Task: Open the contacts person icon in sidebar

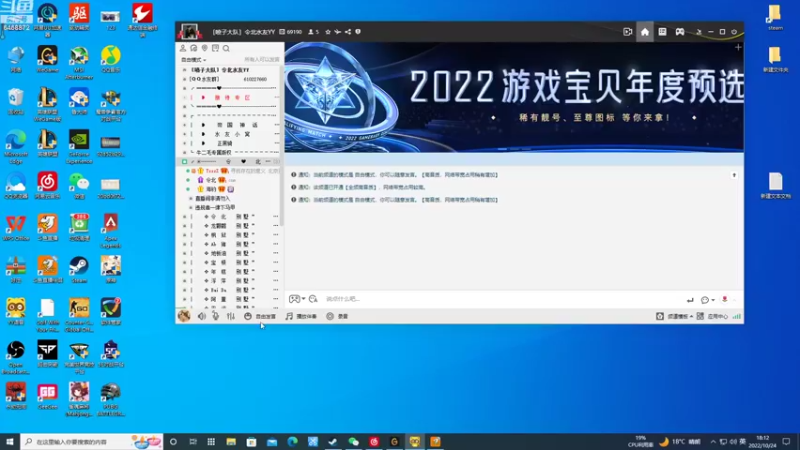Action: [x=183, y=48]
